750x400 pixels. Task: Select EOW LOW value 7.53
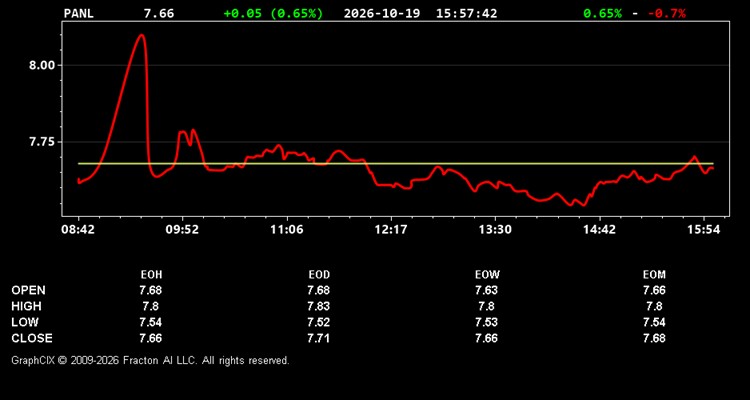pos(486,322)
